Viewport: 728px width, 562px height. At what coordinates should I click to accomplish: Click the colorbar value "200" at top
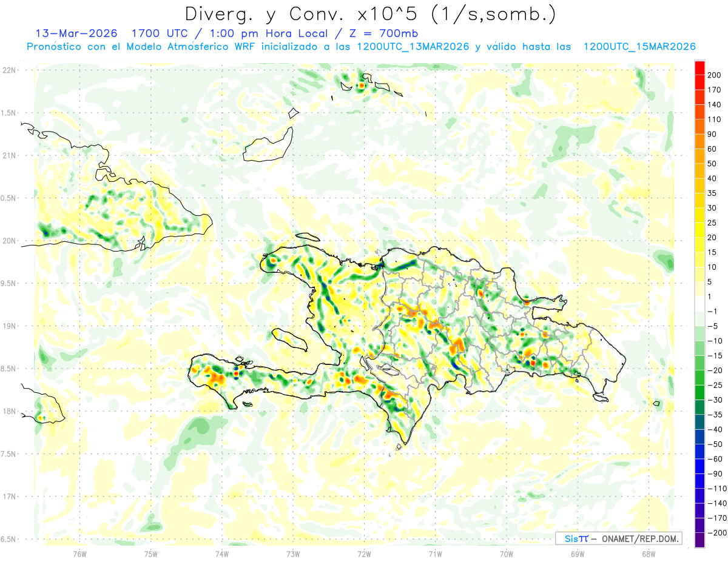(714, 75)
